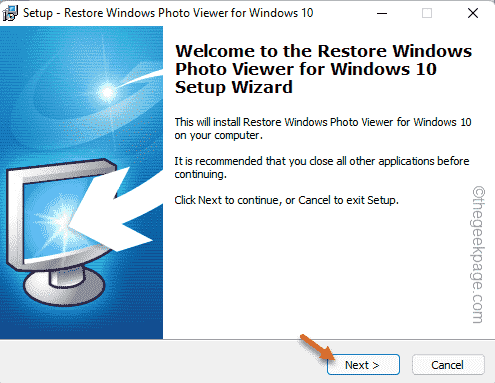Click the bold Welcome Setup Wizard heading

click(323, 69)
